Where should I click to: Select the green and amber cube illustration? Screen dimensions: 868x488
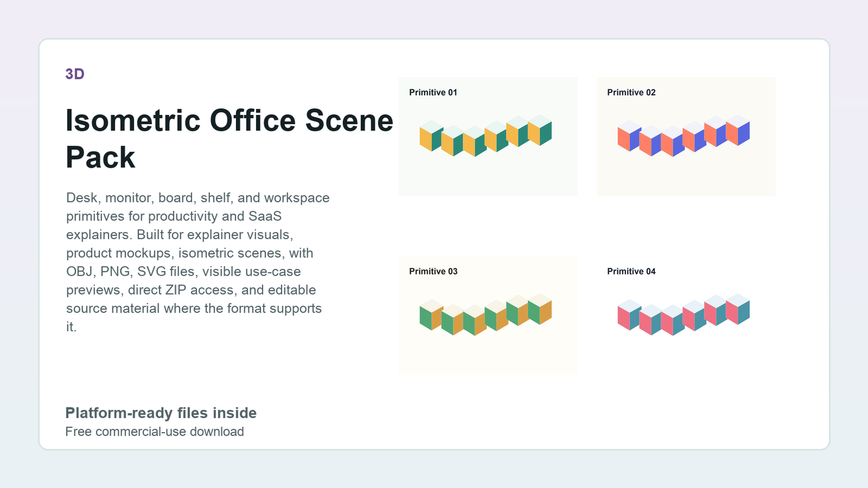[x=486, y=314]
